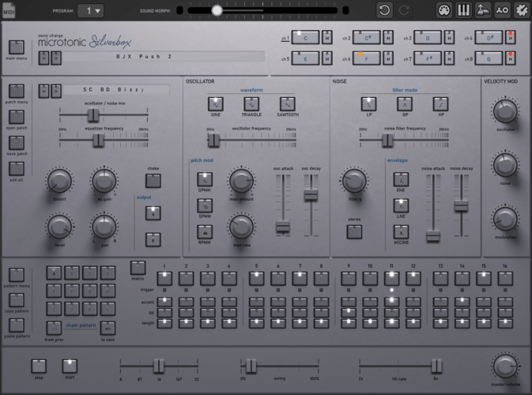532x395 pixels.
Task: Open the PROGRAM number dropdown
Action: (x=91, y=11)
